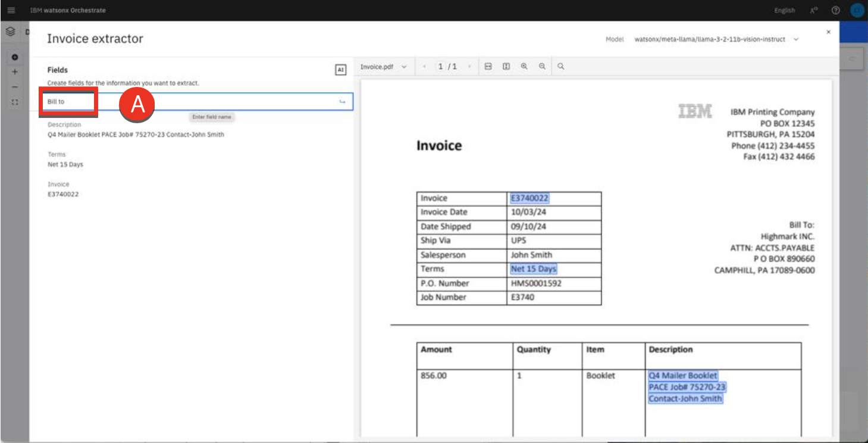Go to the next PDF page

(x=469, y=67)
